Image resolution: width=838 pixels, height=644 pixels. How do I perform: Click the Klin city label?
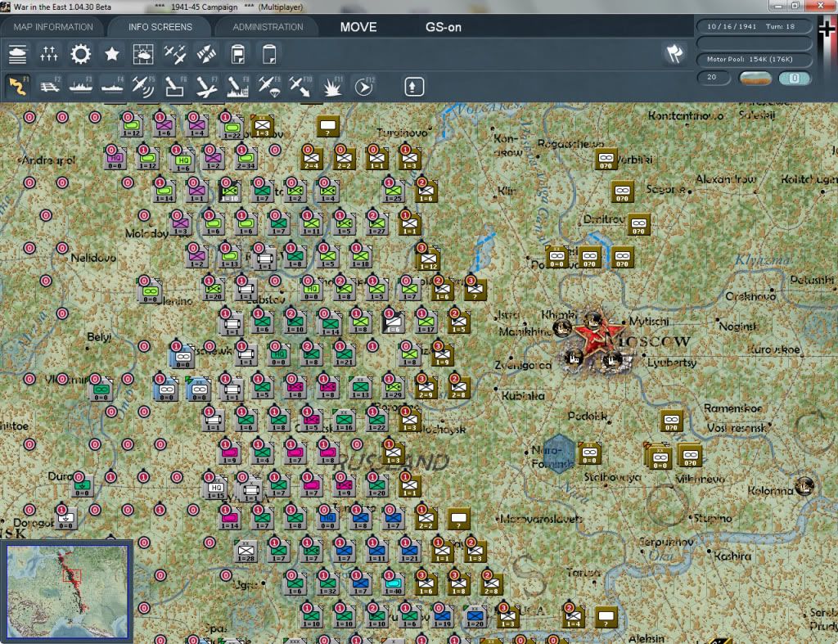click(506, 191)
